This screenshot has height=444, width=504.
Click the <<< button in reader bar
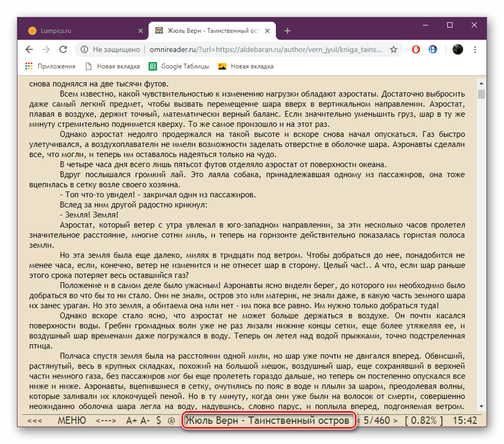click(34, 421)
